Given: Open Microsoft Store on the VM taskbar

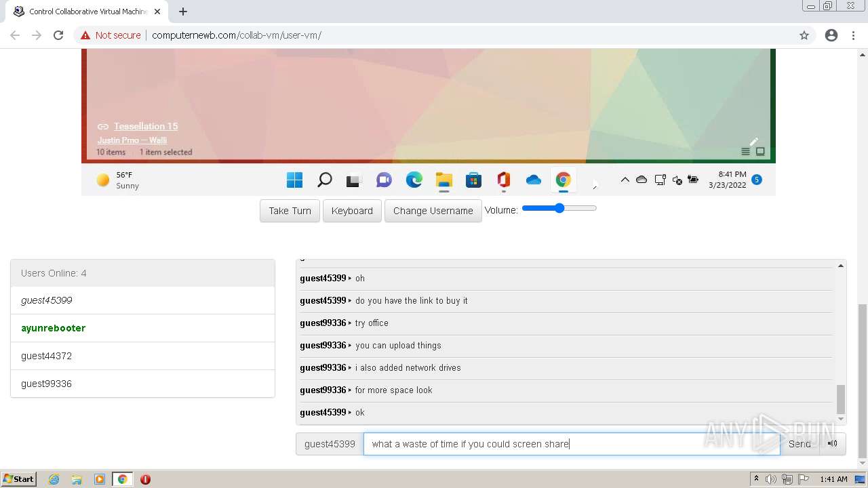Looking at the screenshot, I should [x=473, y=180].
